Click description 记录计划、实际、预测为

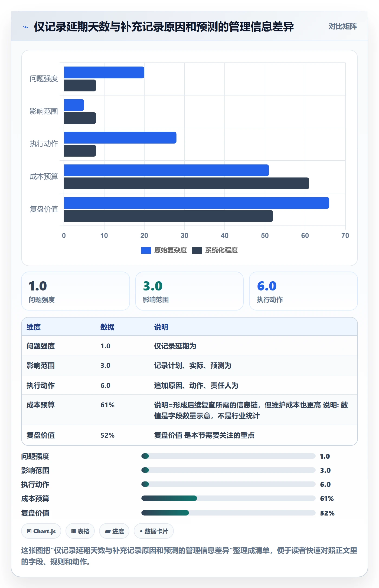coord(193,365)
